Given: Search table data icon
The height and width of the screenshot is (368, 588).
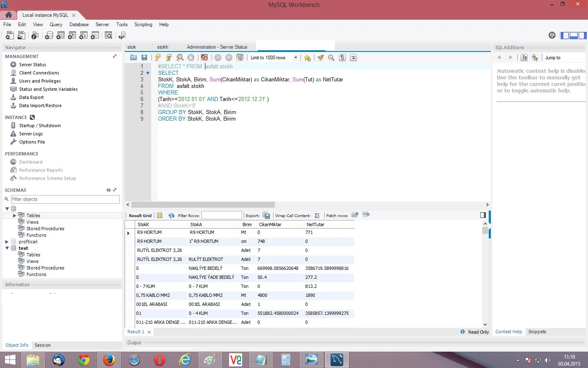Looking at the screenshot, I should [x=109, y=36].
